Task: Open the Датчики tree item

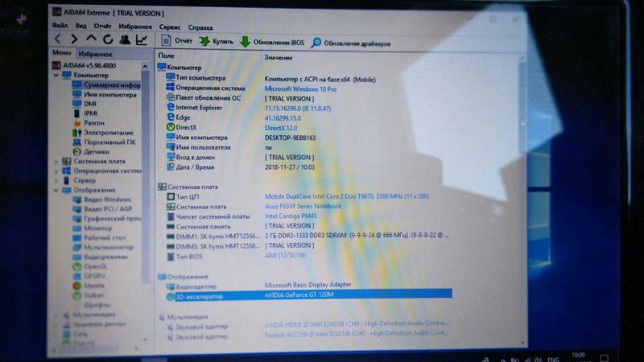Action: [x=97, y=151]
